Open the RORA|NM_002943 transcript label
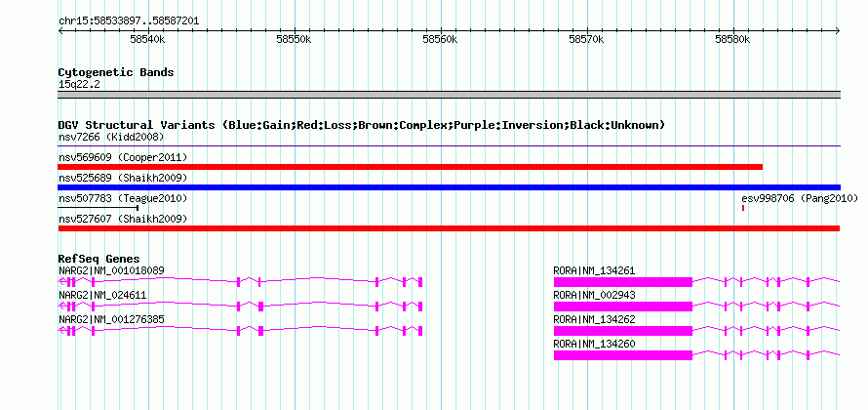868x410 pixels. (x=594, y=296)
